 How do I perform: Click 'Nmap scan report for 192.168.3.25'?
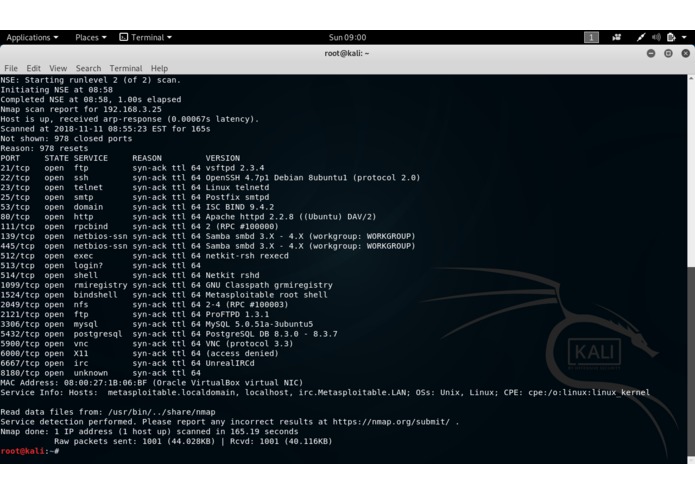pyautogui.click(x=81, y=109)
